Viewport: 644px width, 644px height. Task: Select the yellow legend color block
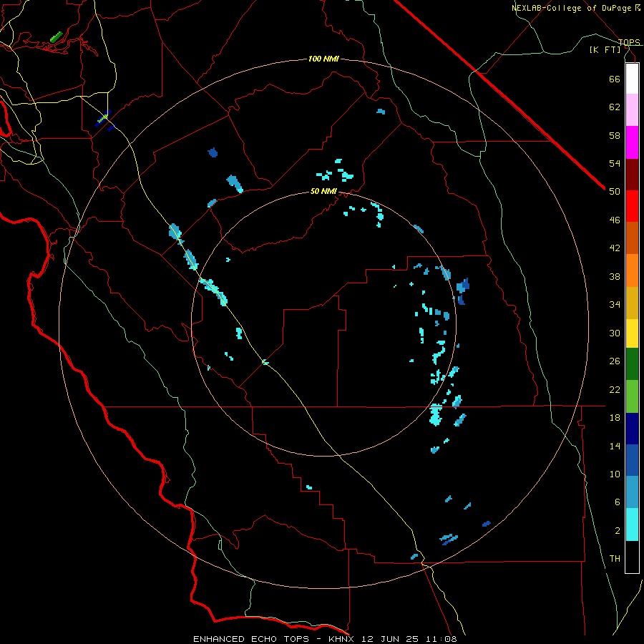click(x=632, y=333)
